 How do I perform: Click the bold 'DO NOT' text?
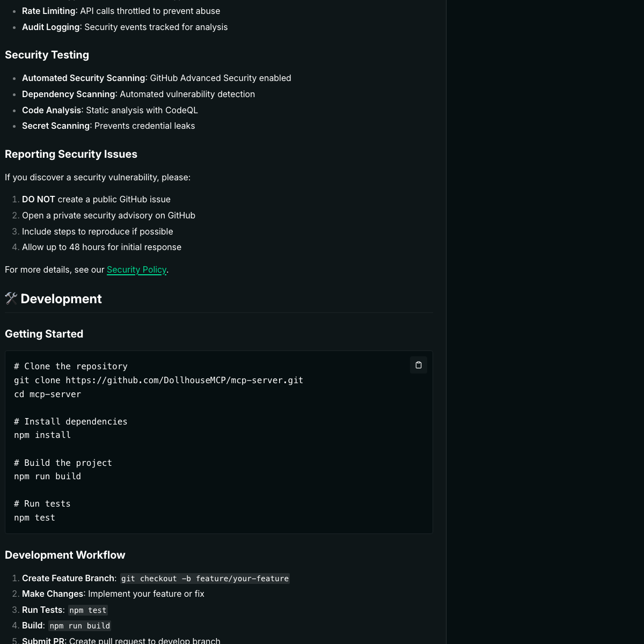[x=39, y=199]
